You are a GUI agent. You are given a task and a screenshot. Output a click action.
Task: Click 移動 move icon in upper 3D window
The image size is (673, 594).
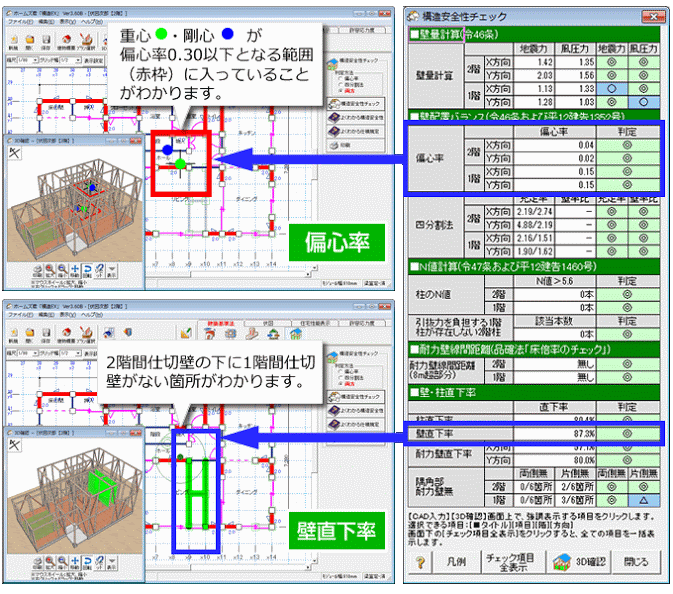75,271
